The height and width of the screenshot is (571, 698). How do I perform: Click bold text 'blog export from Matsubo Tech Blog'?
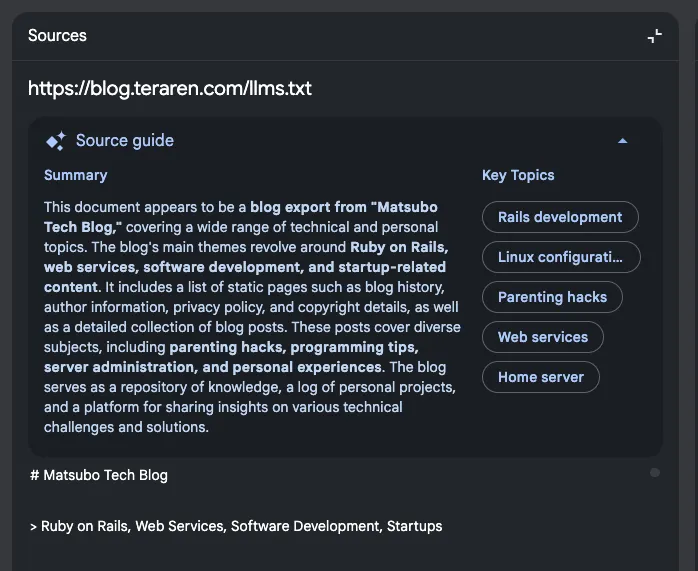[343, 207]
